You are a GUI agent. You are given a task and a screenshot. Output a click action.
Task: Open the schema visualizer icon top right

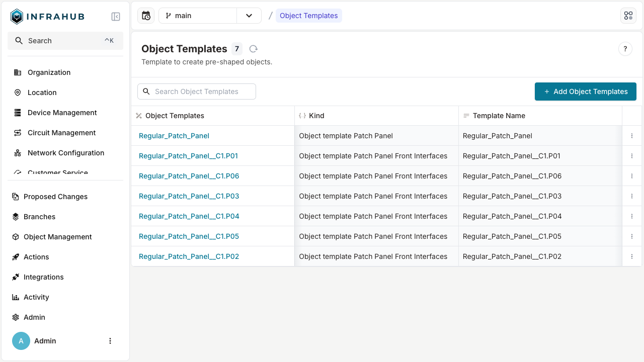[x=628, y=16]
